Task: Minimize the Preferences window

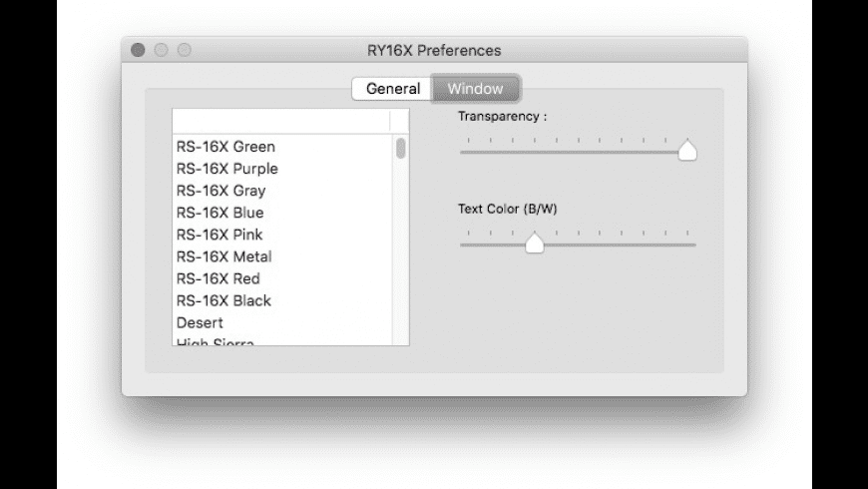Action: [x=161, y=50]
